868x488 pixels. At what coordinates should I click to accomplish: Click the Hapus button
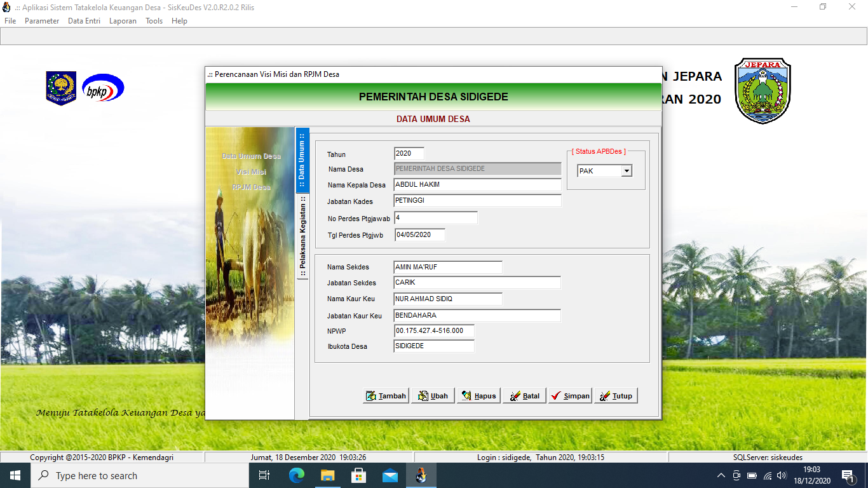pos(478,396)
